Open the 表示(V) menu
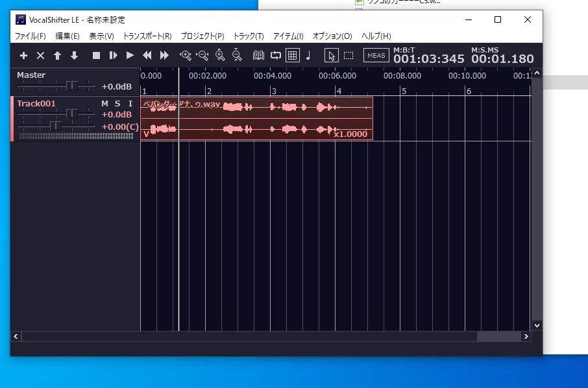Viewport: 588px width, 388px height. [x=101, y=36]
